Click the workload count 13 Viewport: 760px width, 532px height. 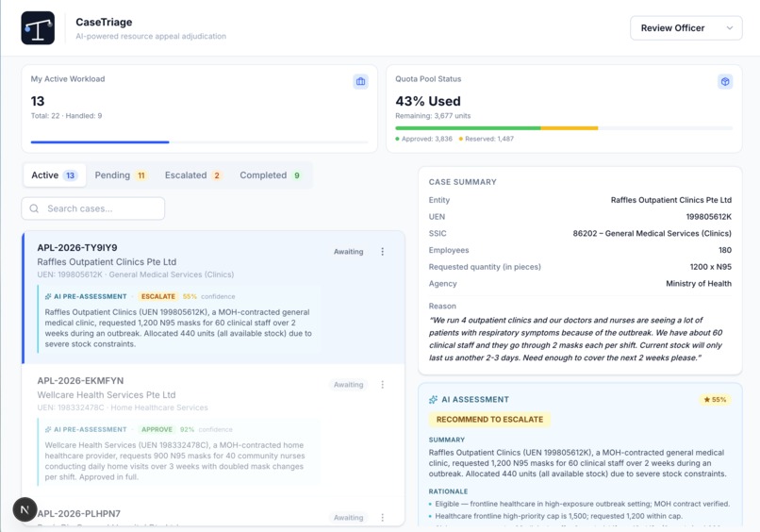click(x=38, y=101)
